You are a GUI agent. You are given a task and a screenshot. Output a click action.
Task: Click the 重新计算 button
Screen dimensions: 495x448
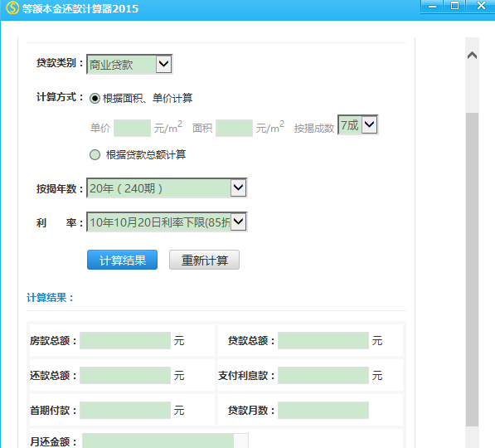click(x=204, y=260)
